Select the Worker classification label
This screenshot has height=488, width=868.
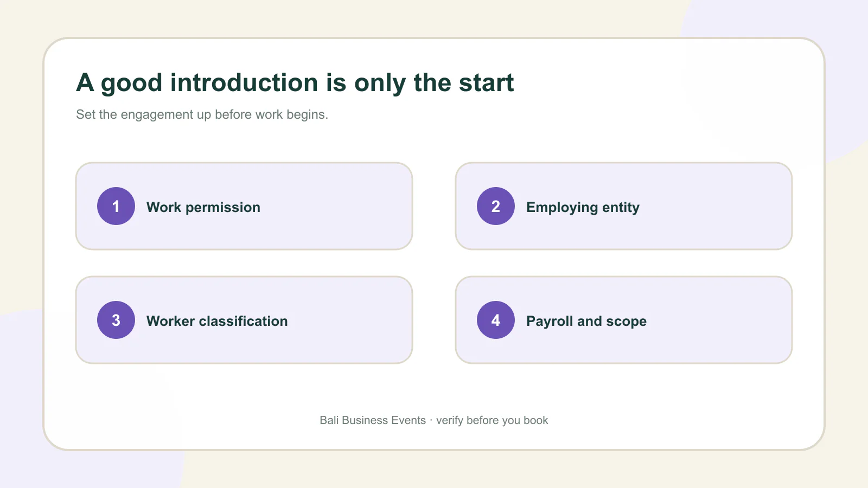(217, 321)
